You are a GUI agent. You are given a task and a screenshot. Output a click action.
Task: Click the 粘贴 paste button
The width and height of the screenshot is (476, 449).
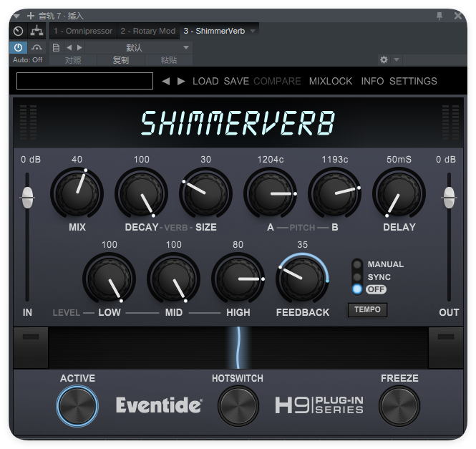[x=169, y=60]
